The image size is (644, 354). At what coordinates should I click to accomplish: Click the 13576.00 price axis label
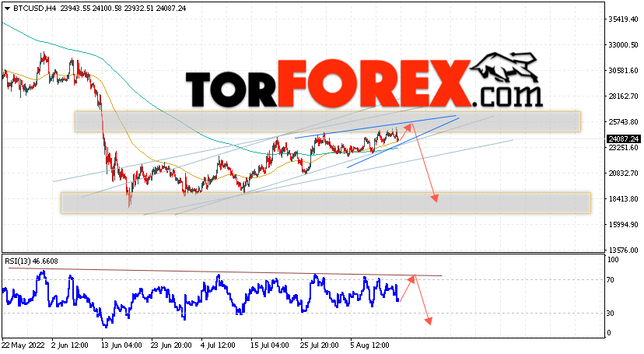[623, 250]
